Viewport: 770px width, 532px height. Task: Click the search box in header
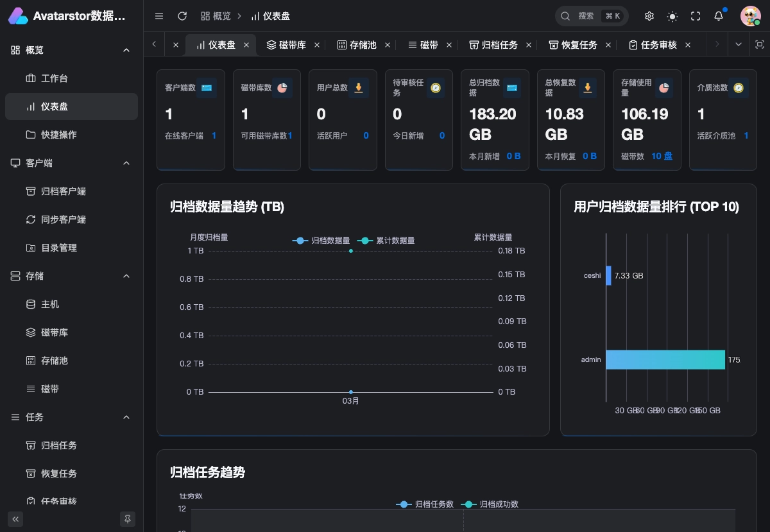coord(592,16)
